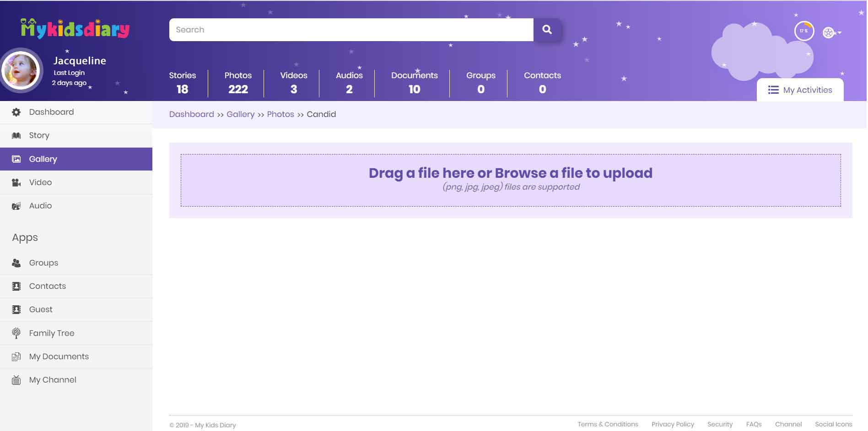Viewport: 868px width, 431px height.
Task: Click inside the Search input field
Action: pos(351,30)
